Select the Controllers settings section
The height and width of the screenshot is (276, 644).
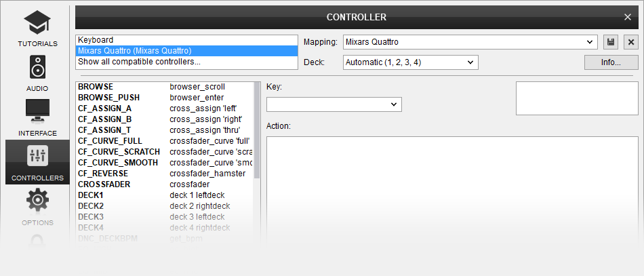pyautogui.click(x=37, y=163)
